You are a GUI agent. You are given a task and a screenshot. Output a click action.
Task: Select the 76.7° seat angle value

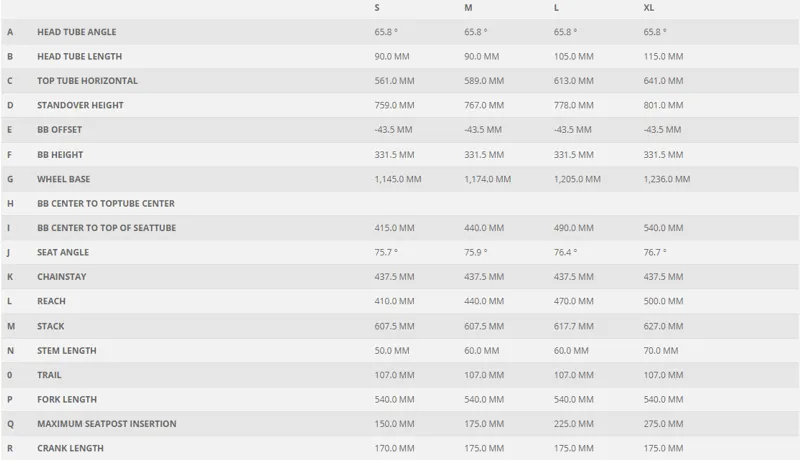pos(655,252)
